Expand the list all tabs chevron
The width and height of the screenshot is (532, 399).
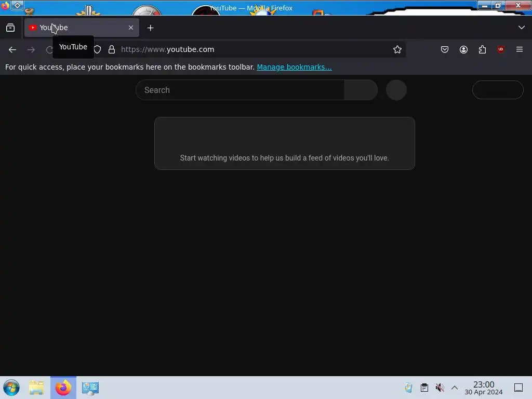point(522,28)
